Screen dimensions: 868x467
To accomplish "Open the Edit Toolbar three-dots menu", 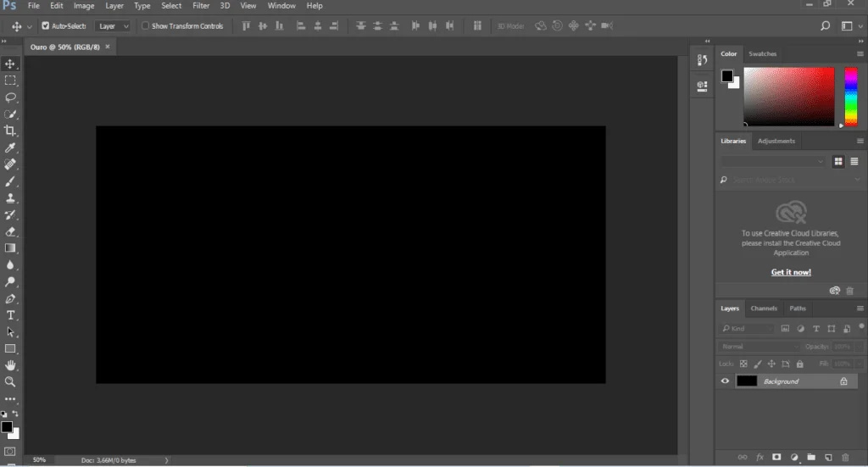I will (10, 399).
